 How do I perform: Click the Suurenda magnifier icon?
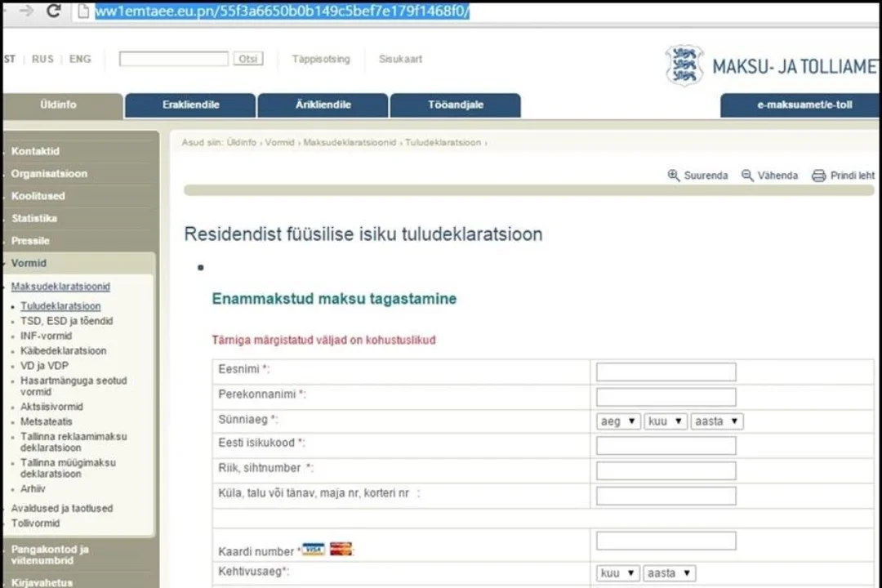coord(673,175)
